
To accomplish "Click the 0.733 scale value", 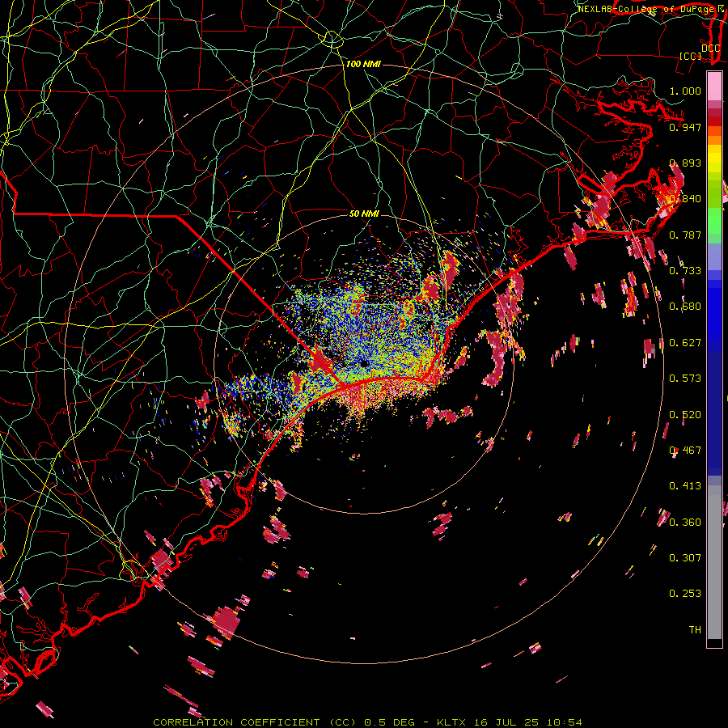I will tap(685, 270).
